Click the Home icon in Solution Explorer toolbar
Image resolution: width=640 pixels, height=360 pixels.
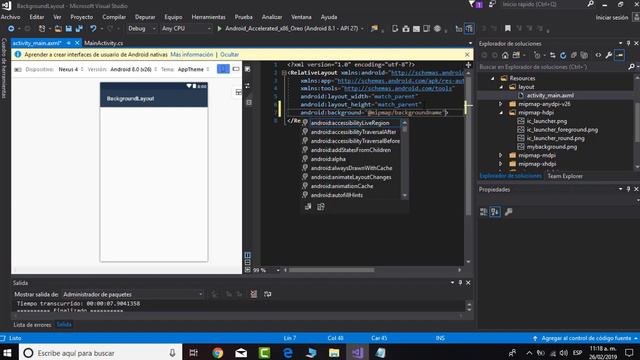click(x=505, y=55)
